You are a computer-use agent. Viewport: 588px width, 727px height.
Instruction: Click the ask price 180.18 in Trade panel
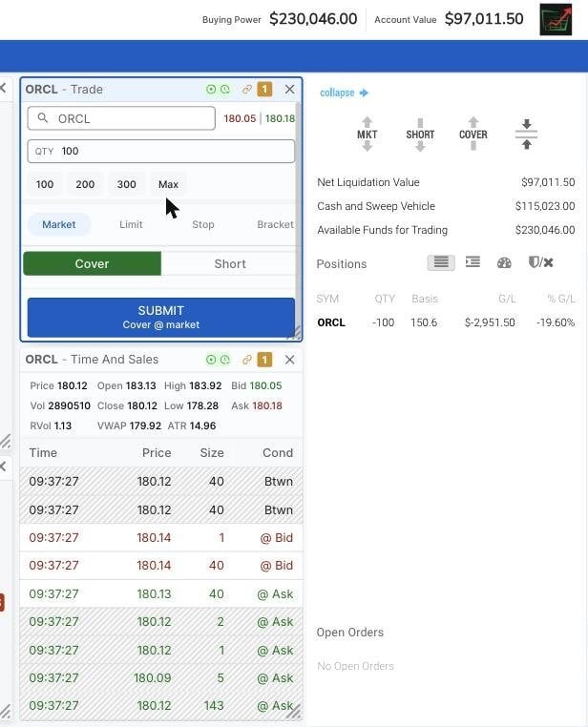tap(280, 118)
